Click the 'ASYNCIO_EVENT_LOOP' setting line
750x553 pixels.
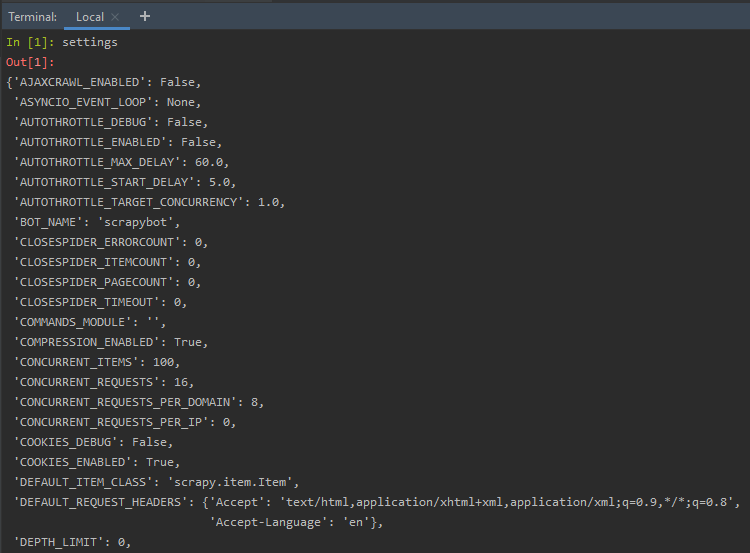[107, 102]
